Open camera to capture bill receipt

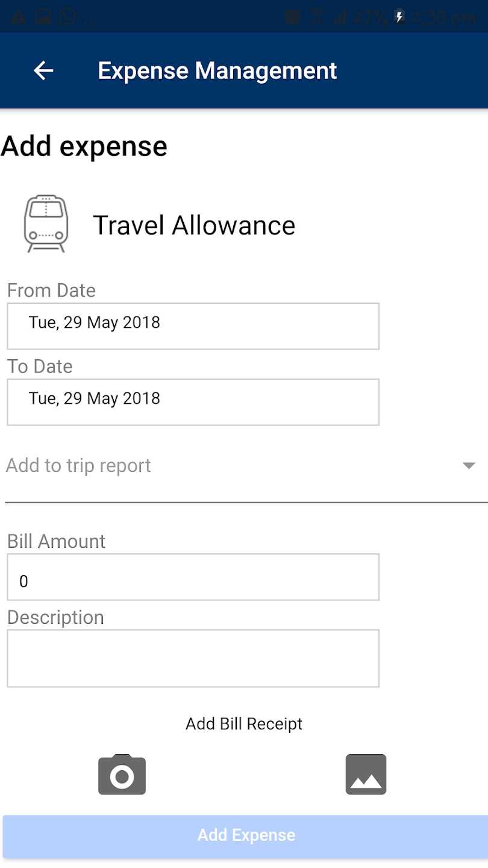pos(122,775)
